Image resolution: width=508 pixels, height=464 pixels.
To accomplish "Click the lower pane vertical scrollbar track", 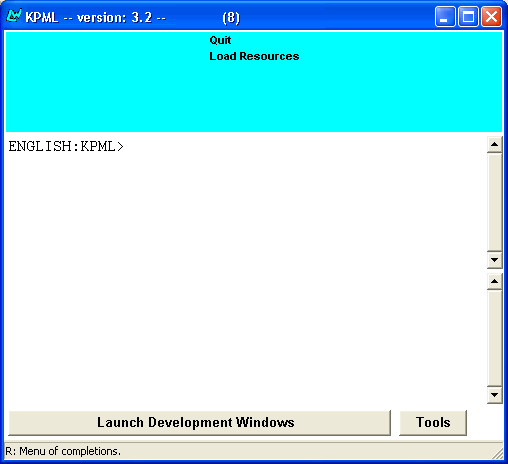I will 494,339.
